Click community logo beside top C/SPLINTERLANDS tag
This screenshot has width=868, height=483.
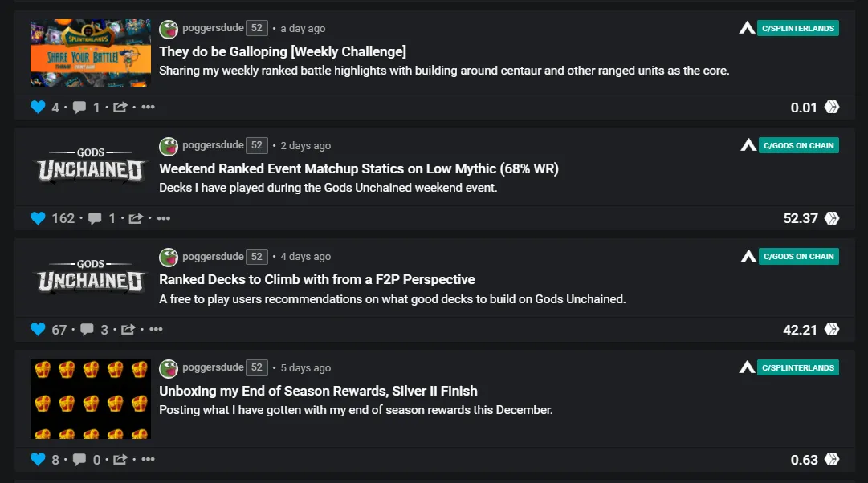(x=748, y=28)
